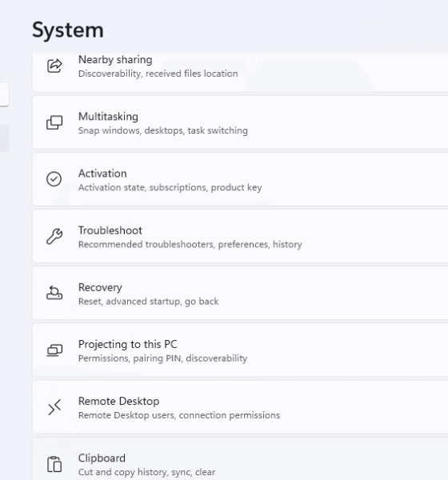Click the Clipboard icon
Screen dimensions: 448x480
54,464
